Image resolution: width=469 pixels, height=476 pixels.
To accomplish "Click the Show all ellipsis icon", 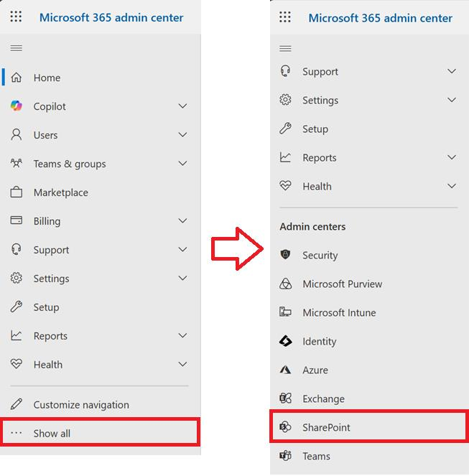I will tap(16, 433).
